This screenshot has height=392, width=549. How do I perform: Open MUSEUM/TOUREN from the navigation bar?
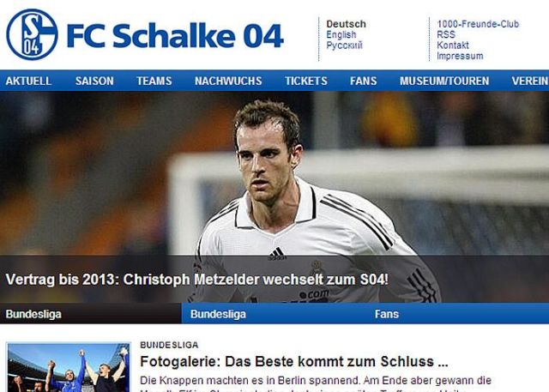click(444, 81)
